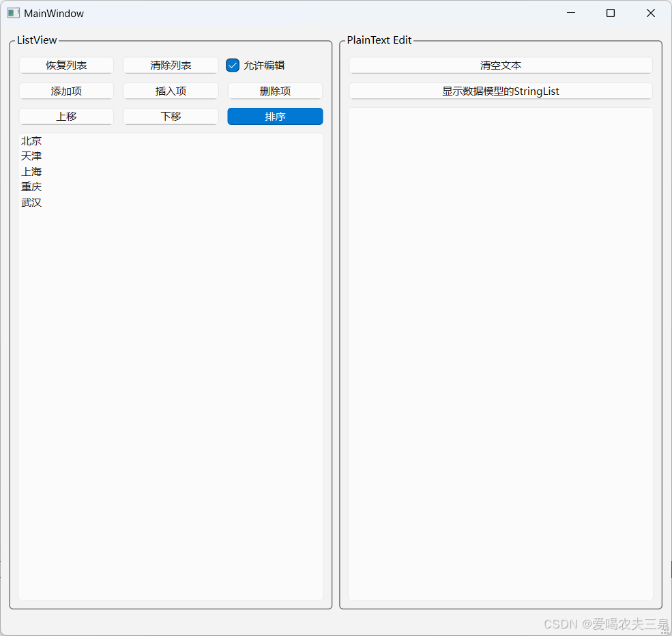Sort the list with 排序

pyautogui.click(x=275, y=116)
